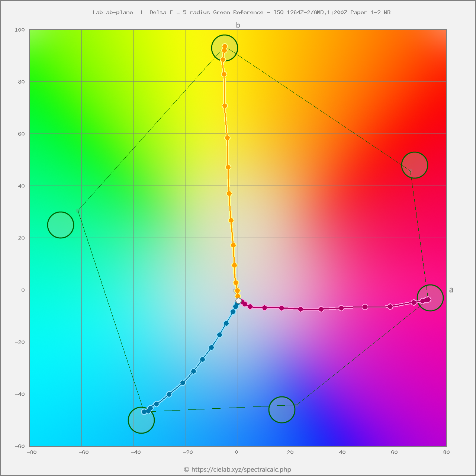
Task: Select the topmost orange point of the yellow curve
Action: click(225, 46)
